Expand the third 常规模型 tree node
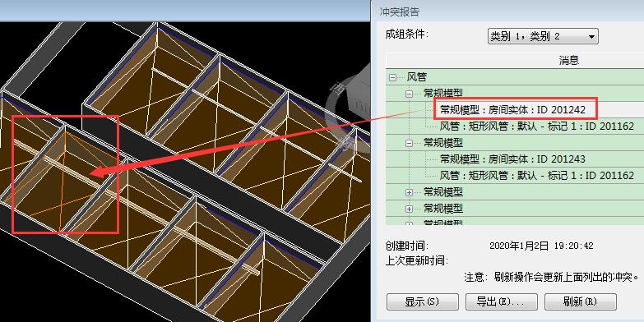This screenshot has width=644, height=322. click(x=409, y=192)
